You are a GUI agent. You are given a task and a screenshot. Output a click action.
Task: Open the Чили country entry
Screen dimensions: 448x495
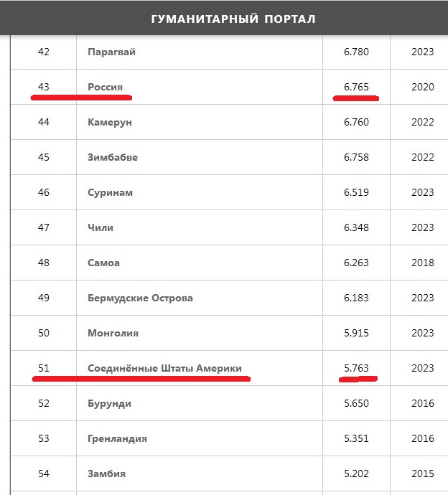(x=101, y=227)
